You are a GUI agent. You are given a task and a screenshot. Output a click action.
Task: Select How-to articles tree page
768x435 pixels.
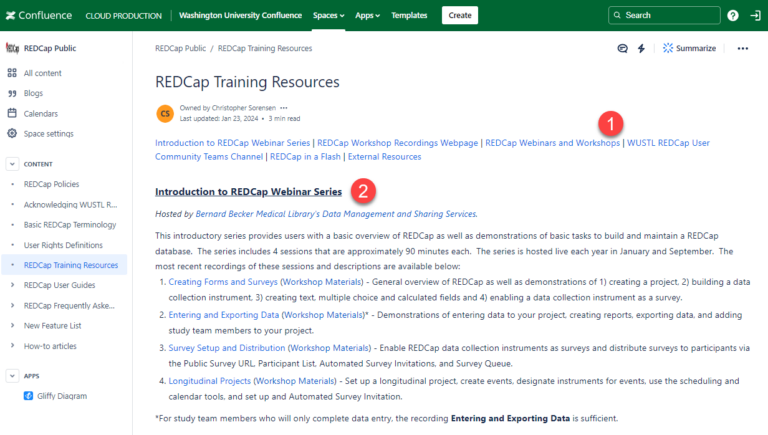tap(50, 346)
